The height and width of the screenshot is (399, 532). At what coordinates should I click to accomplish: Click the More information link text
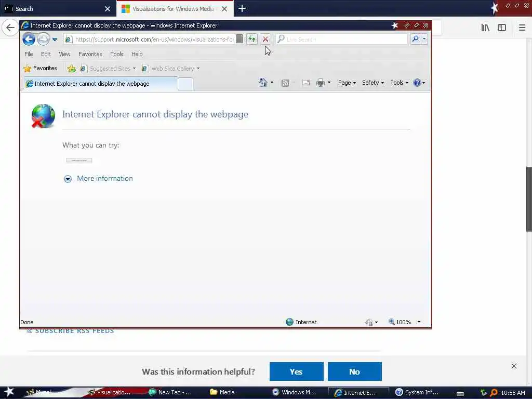click(x=105, y=179)
